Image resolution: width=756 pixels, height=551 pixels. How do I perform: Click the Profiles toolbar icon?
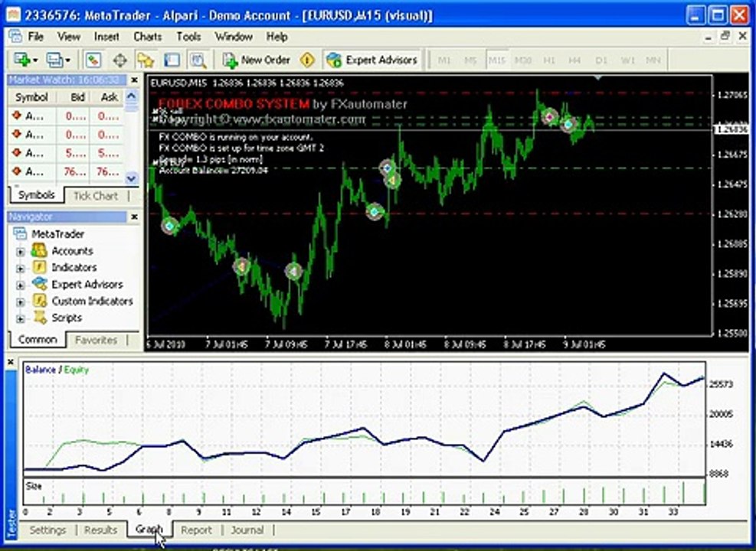[x=54, y=60]
